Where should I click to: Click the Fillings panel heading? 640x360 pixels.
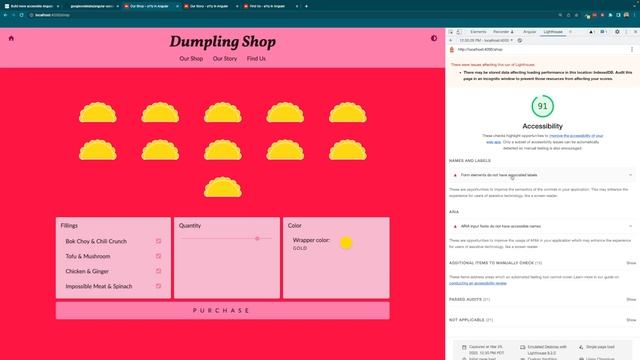coord(69,225)
